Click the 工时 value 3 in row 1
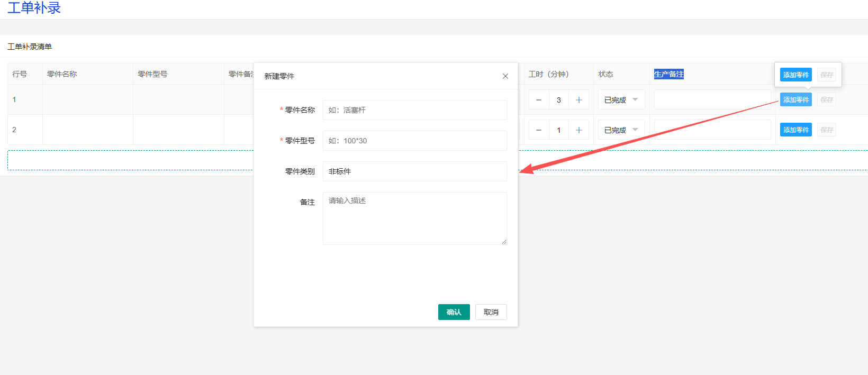This screenshot has height=375, width=868. coord(559,100)
